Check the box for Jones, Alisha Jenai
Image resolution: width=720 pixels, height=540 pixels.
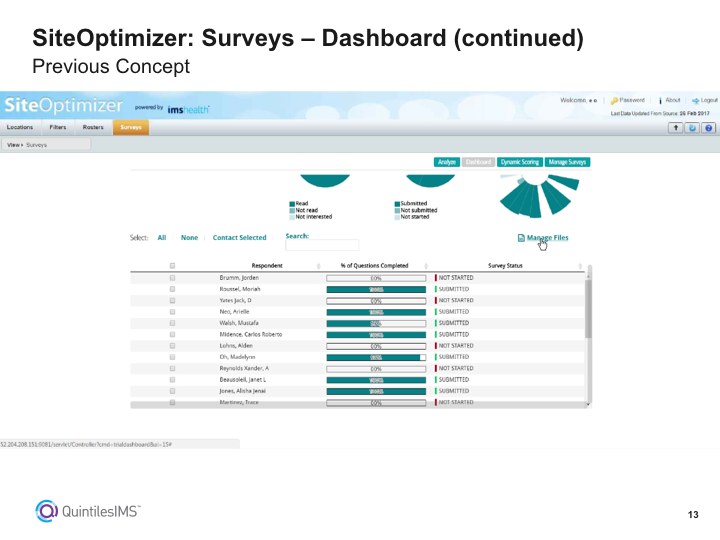point(172,391)
